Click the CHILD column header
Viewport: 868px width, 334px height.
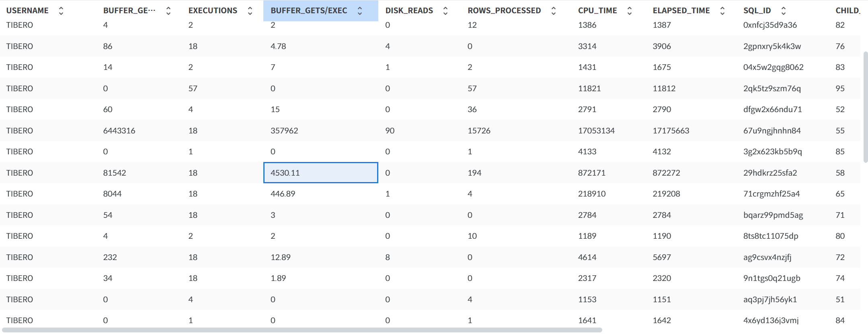(847, 11)
